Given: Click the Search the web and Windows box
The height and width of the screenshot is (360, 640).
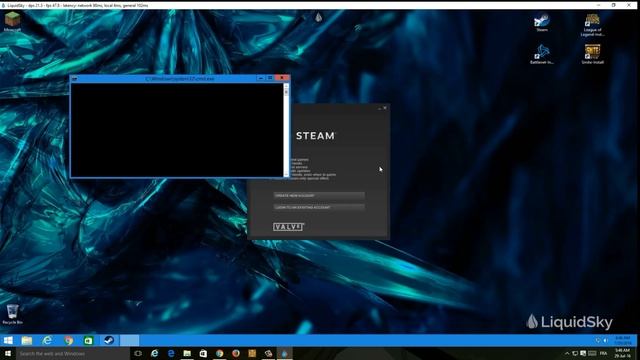Looking at the screenshot, I should coord(73,353).
